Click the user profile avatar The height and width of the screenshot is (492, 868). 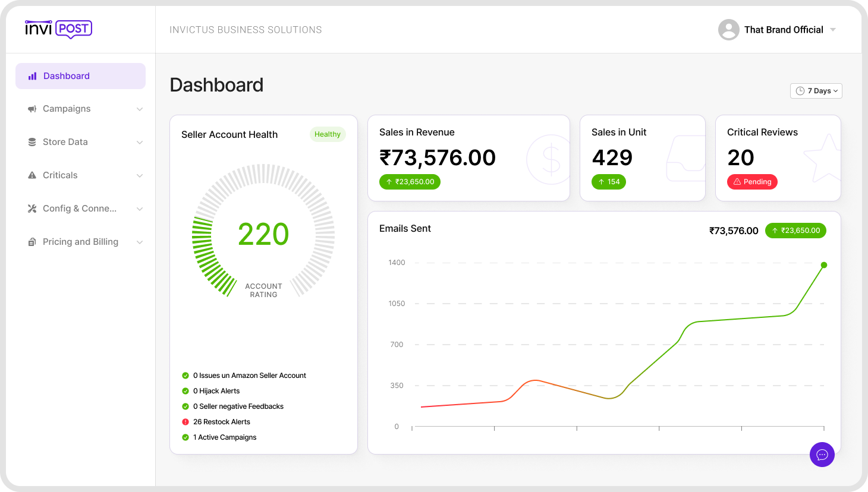pos(728,30)
